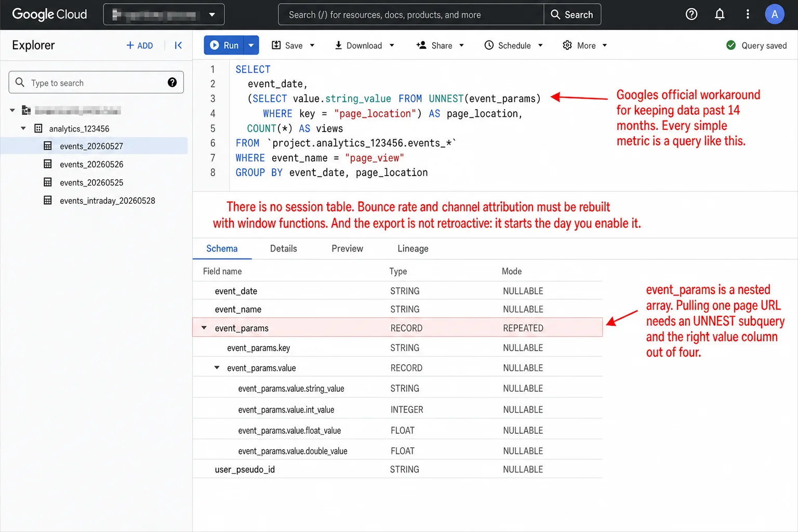Click the INTEGER type cell
Screen dimensions: 798x532
[407, 409]
